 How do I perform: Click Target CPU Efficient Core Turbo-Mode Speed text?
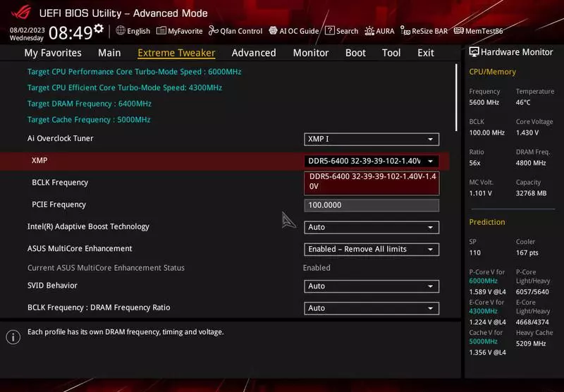coord(125,87)
